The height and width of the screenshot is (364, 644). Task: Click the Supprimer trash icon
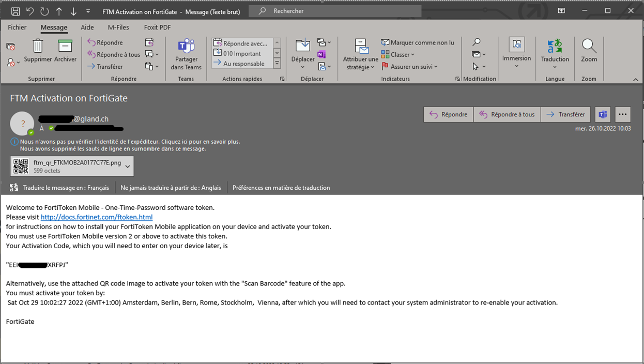38,47
